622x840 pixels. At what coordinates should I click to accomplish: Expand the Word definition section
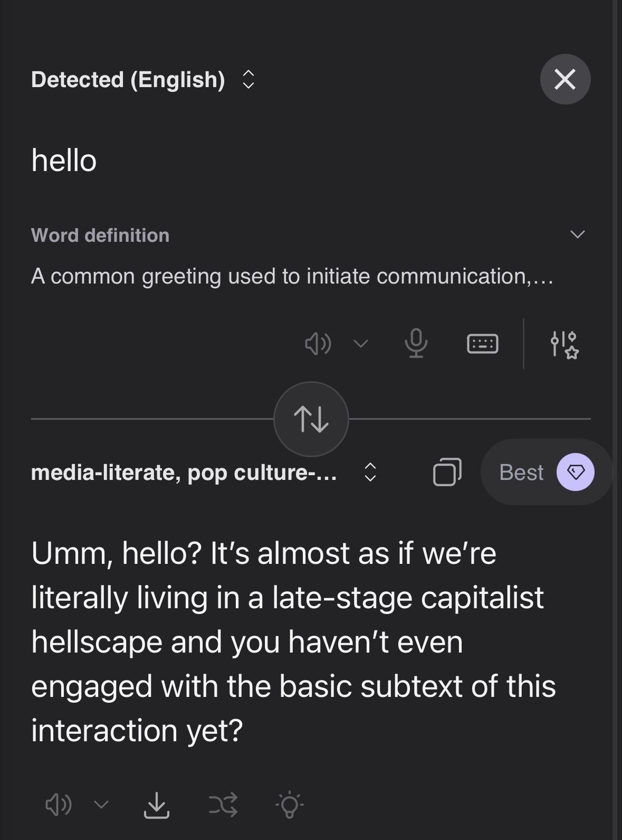pyautogui.click(x=578, y=234)
